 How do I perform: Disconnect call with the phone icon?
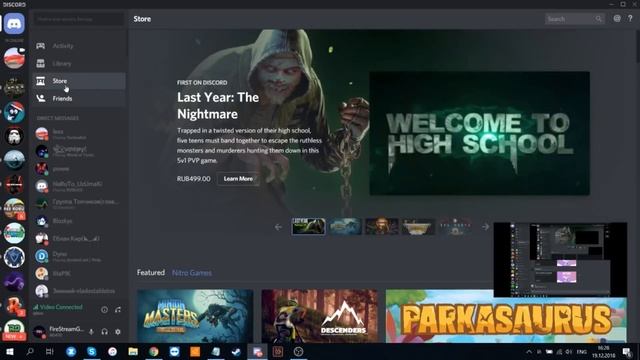(118, 310)
